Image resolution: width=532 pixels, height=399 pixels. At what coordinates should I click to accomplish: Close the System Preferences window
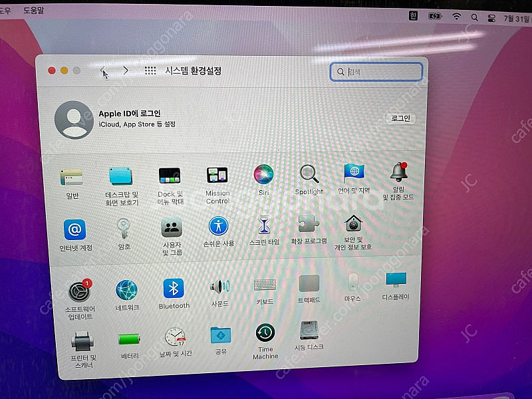[x=52, y=70]
